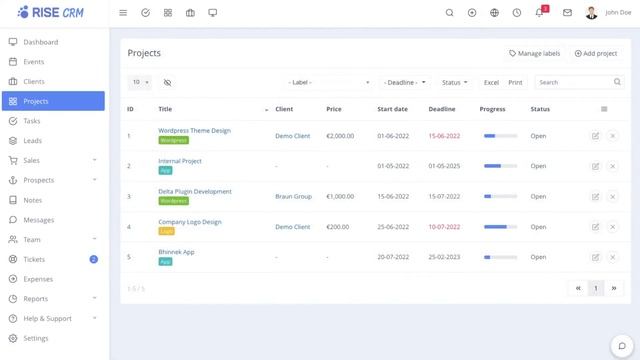Screen dimensions: 640x360
Task: Open the briefcase clients shortcut icon in top bar
Action: pyautogui.click(x=190, y=13)
